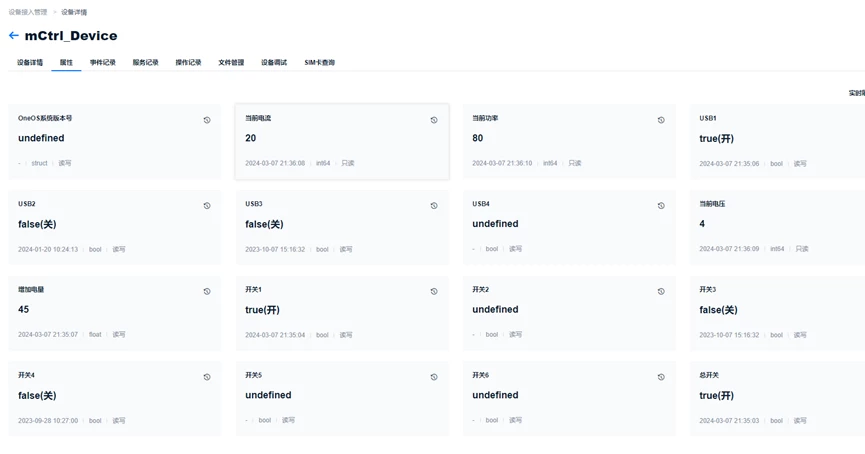View USB4 property history
865x454 pixels.
(x=661, y=206)
